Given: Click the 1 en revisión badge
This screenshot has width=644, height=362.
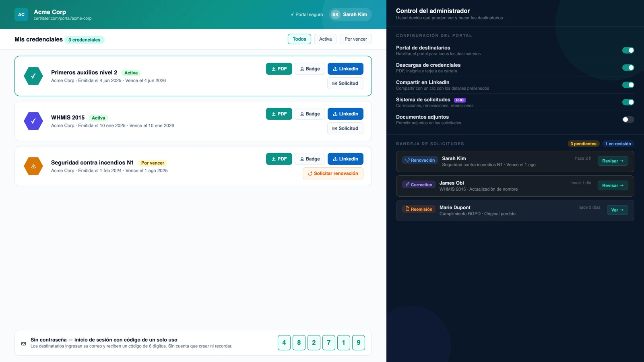Looking at the screenshot, I should (618, 144).
